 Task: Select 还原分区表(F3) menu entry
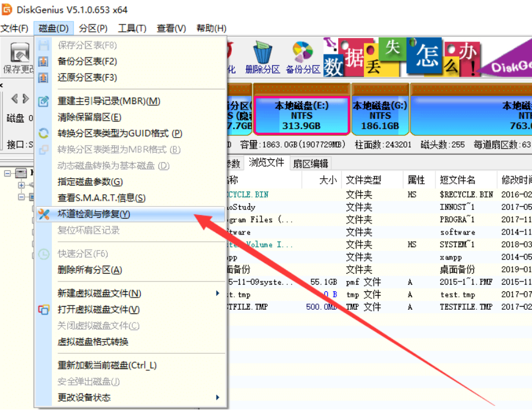(131, 78)
